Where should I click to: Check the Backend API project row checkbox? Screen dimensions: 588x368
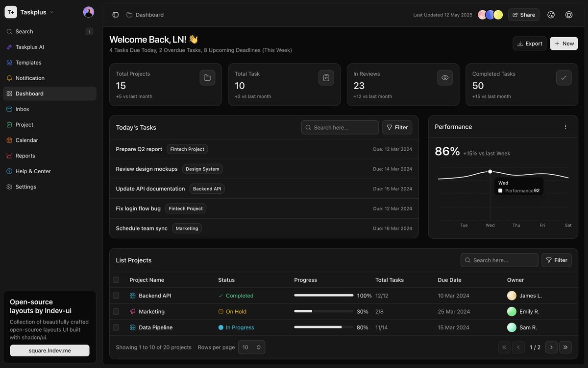coord(116,296)
